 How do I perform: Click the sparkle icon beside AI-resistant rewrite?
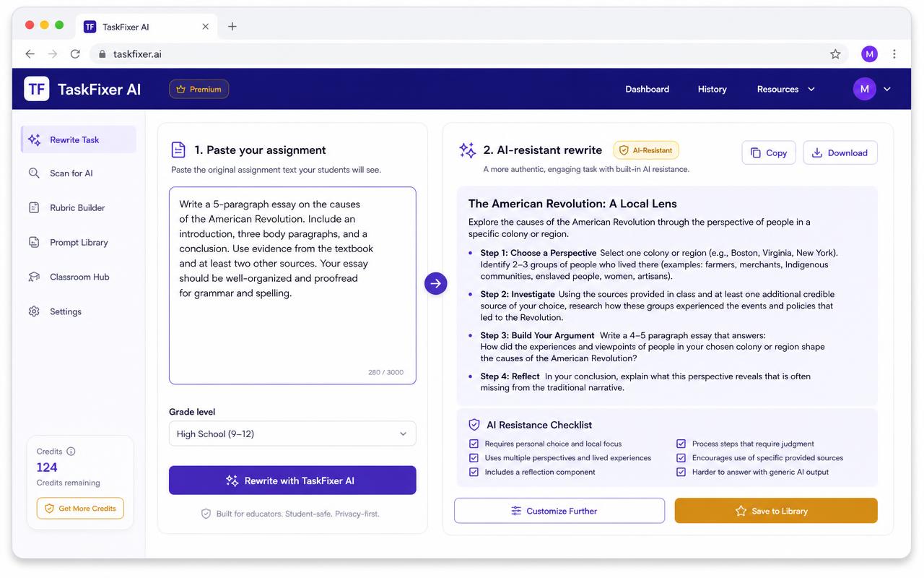point(467,150)
